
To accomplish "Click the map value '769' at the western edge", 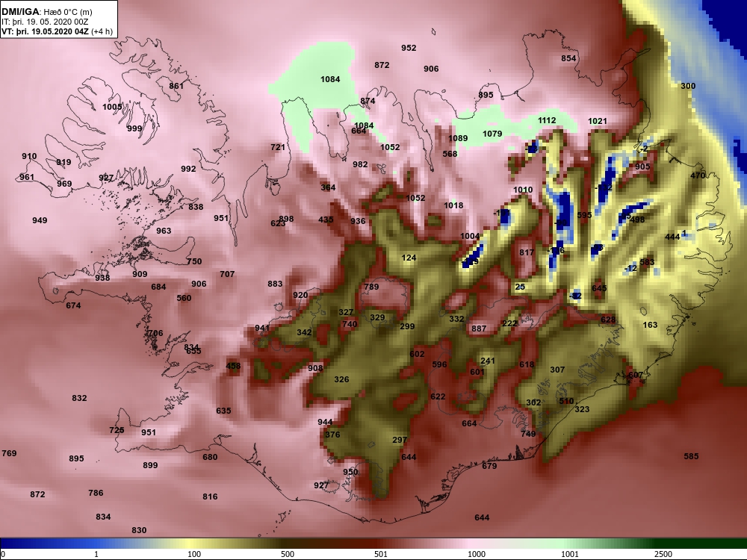I will coord(9,453).
